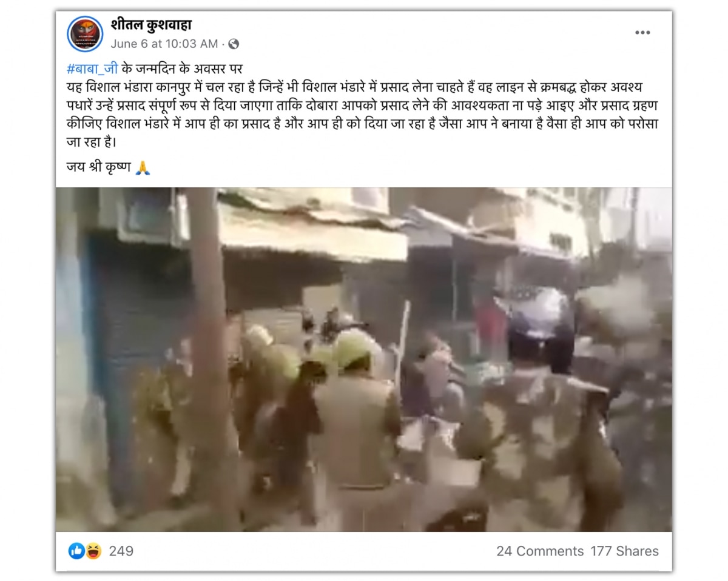
Task: Click the blank footer bar between reactions and comments
Action: [x=315, y=551]
